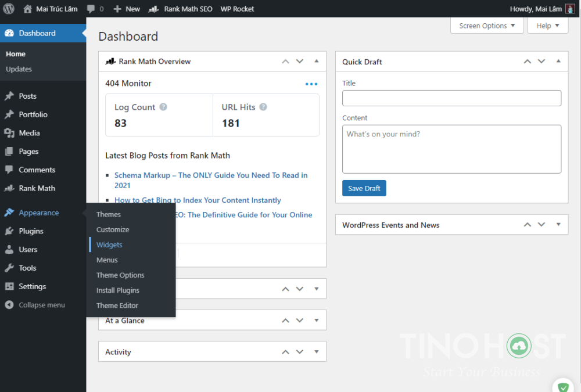Move the Activity widget down
The image size is (581, 392).
(300, 352)
